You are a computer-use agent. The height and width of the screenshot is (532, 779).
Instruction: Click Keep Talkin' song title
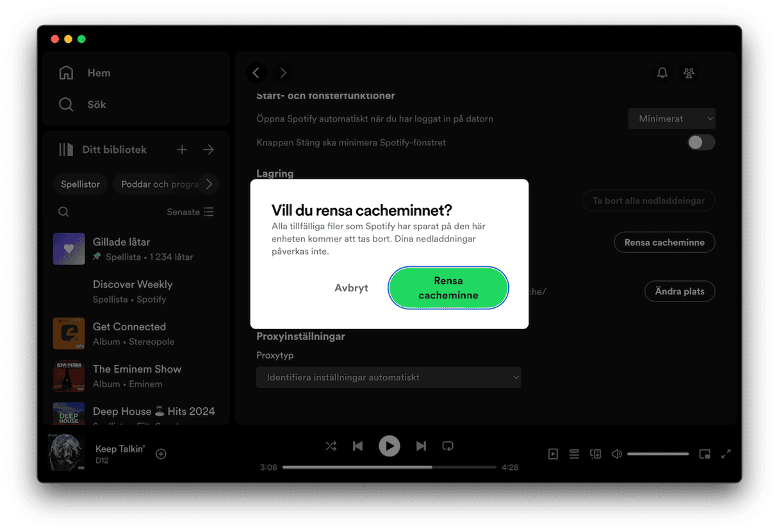(x=120, y=449)
